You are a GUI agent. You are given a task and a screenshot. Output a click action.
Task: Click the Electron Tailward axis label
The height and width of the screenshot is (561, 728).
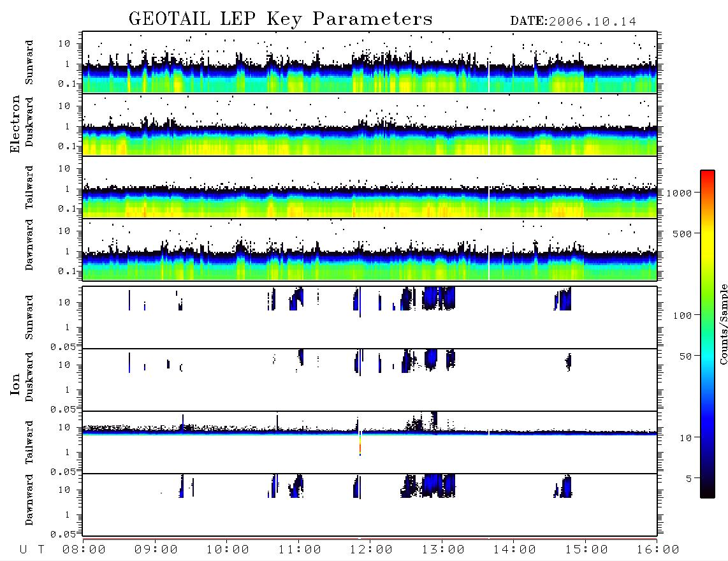[29, 187]
